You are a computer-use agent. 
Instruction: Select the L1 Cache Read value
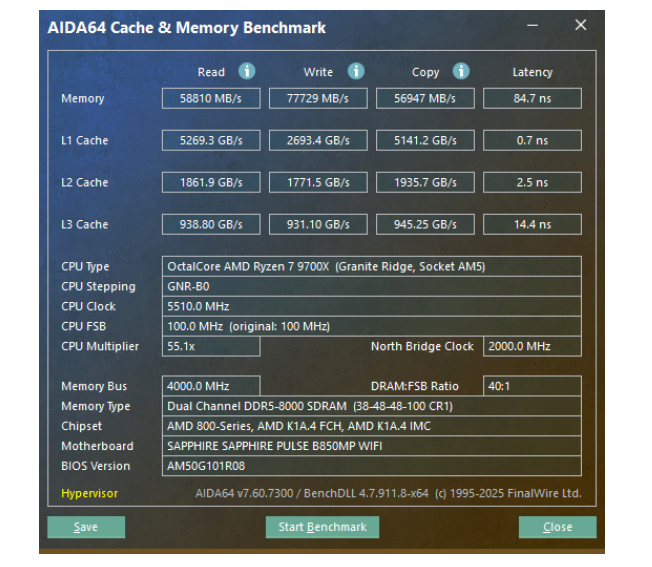[211, 140]
